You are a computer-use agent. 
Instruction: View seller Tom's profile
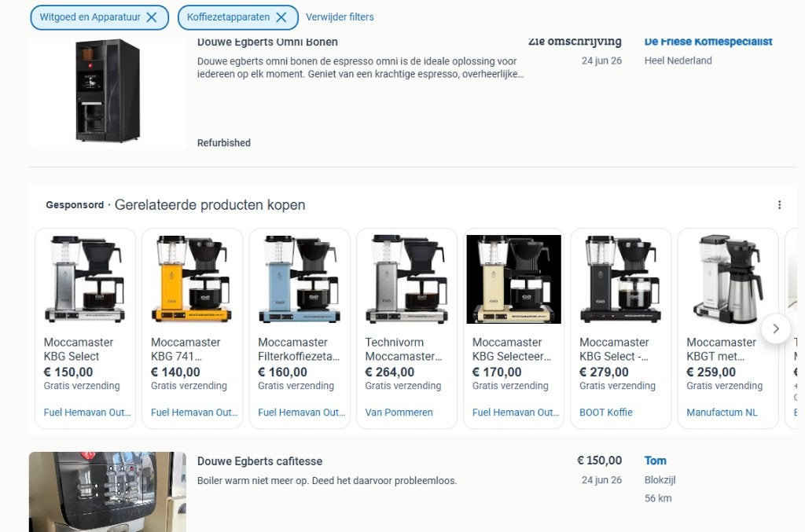[656, 460]
